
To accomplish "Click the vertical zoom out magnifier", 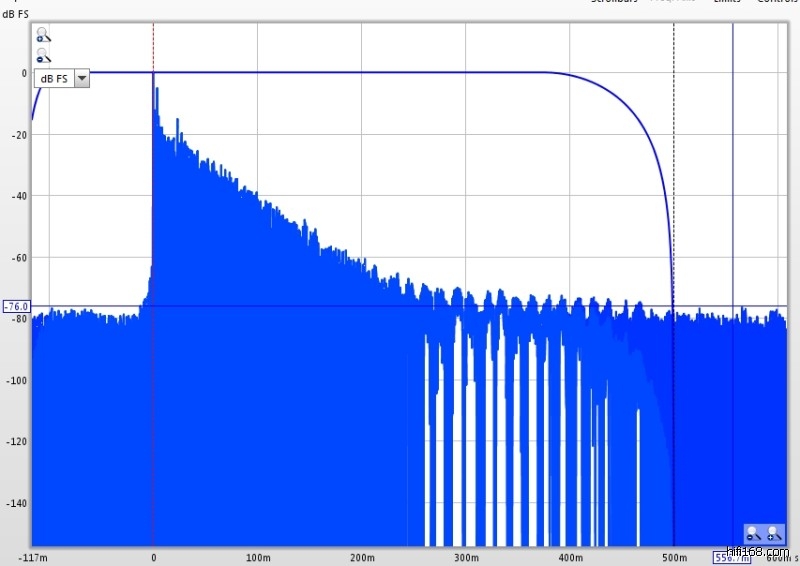I will pyautogui.click(x=43, y=56).
